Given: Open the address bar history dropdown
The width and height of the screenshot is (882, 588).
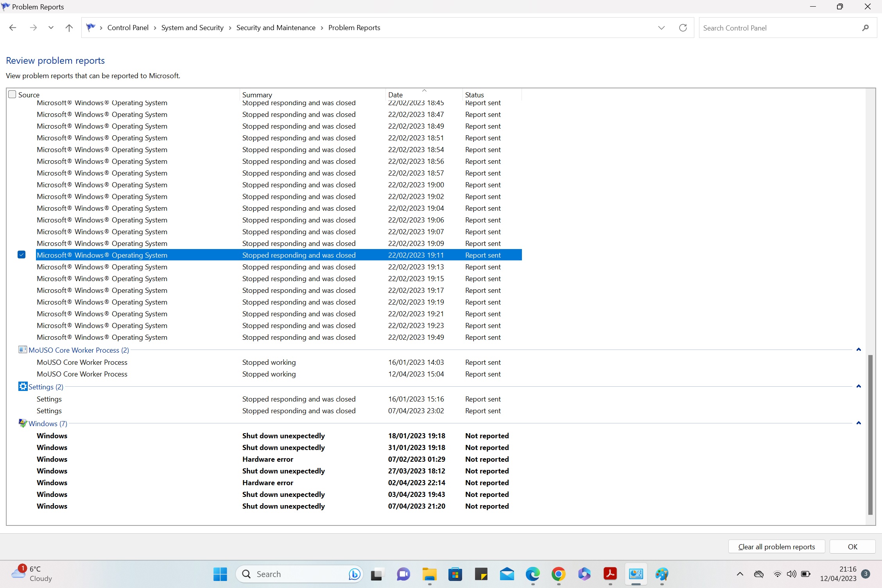Looking at the screenshot, I should pos(661,28).
